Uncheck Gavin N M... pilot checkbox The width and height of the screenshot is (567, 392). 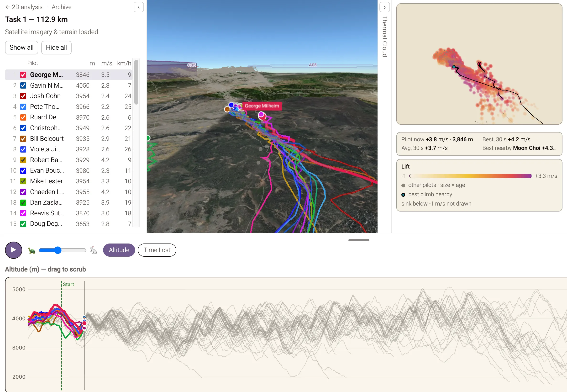click(23, 85)
